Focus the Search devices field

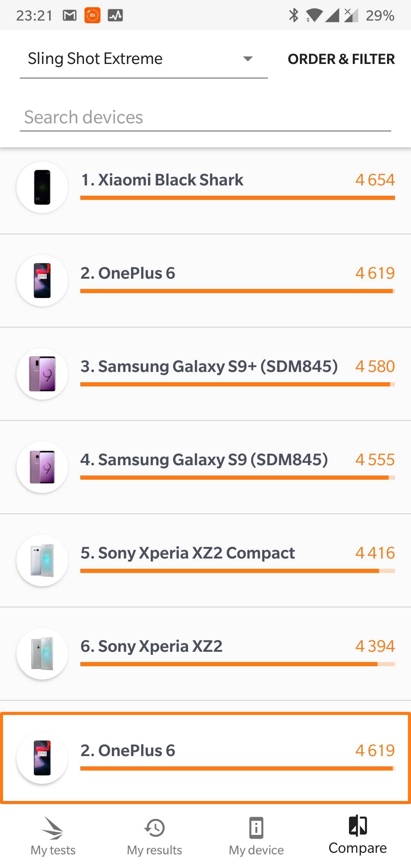(x=205, y=117)
